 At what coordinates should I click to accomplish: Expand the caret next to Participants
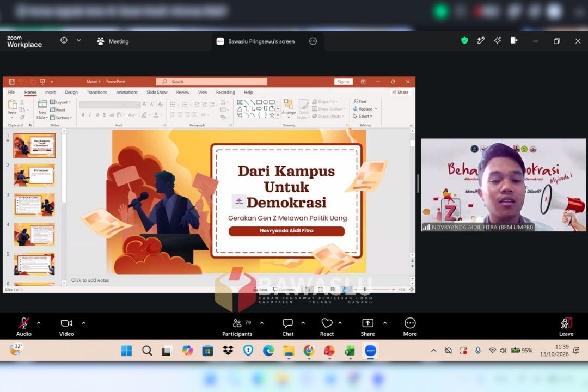point(262,323)
